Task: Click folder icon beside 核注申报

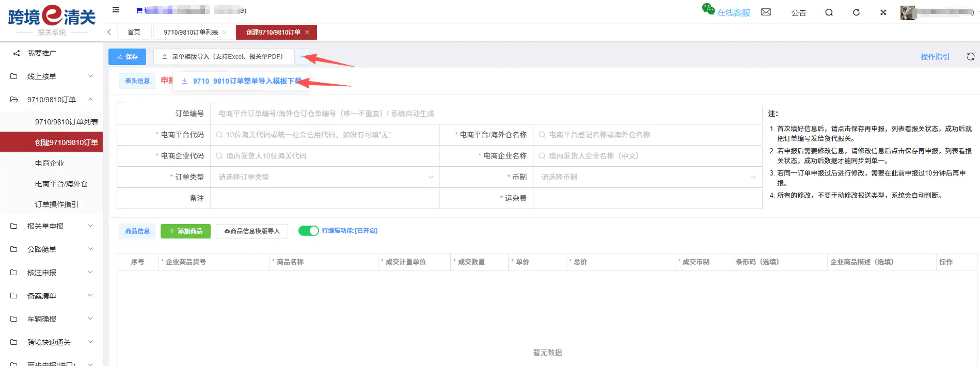Action: [14, 273]
